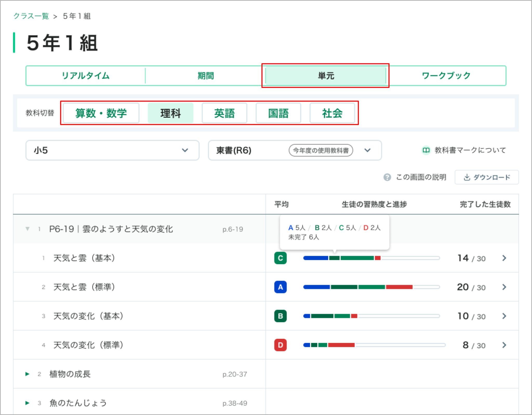Switch to the リアルタイム tab
532x415 pixels.
(x=85, y=76)
